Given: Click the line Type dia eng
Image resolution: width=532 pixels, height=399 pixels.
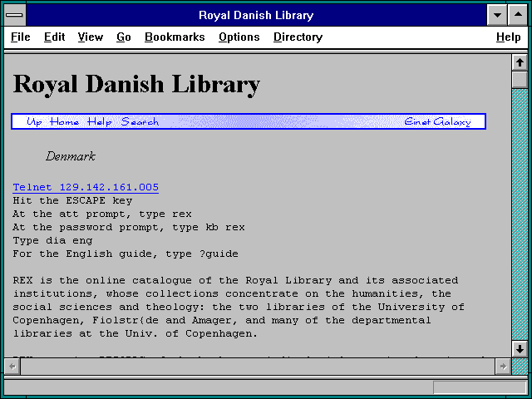Looking at the screenshot, I should [x=52, y=240].
